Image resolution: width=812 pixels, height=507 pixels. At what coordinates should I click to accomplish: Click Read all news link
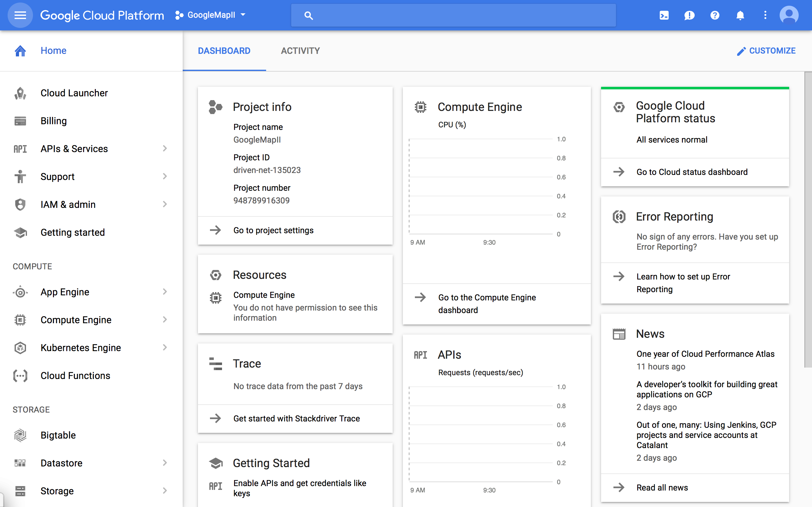(662, 488)
